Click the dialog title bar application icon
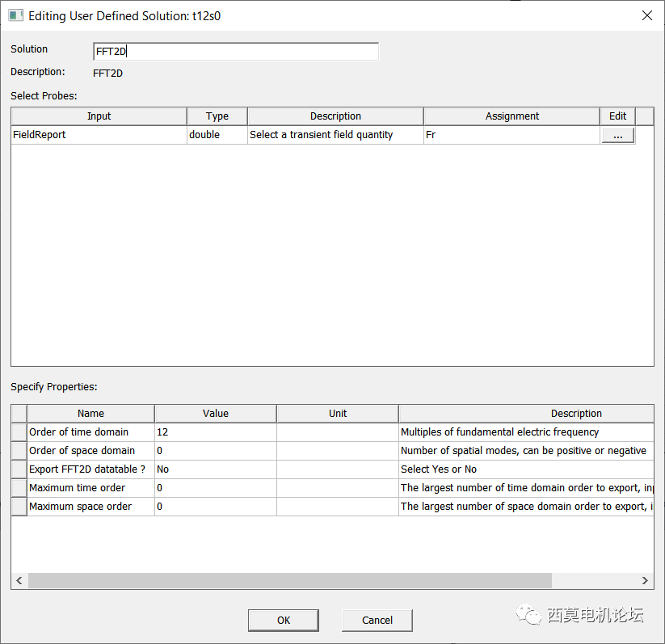Viewport: 665px width, 644px height. click(x=15, y=15)
